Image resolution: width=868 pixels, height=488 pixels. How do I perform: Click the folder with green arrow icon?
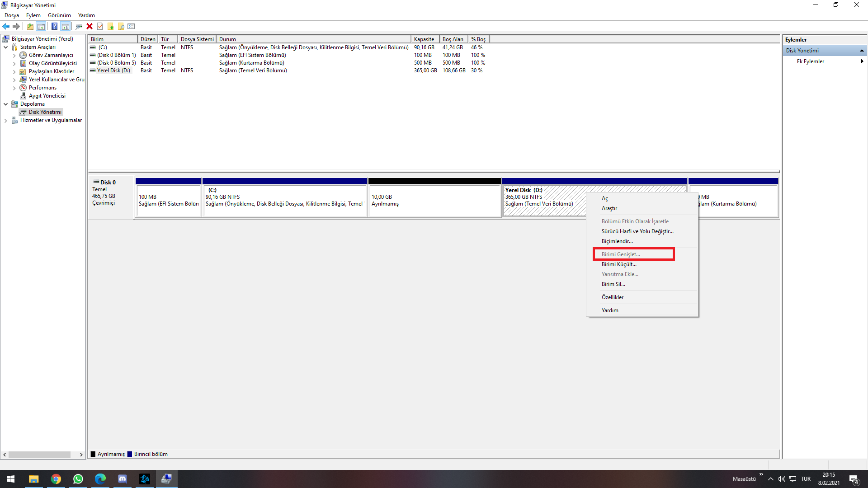[110, 26]
